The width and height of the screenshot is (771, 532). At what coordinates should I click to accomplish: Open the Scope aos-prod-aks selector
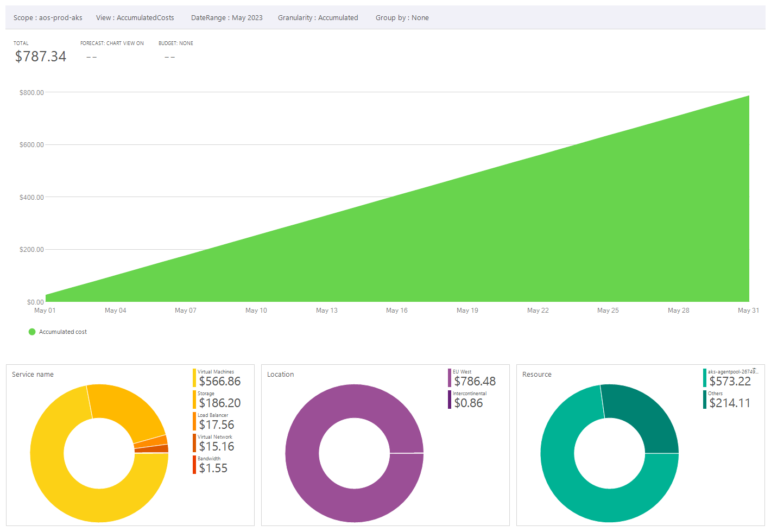(48, 17)
